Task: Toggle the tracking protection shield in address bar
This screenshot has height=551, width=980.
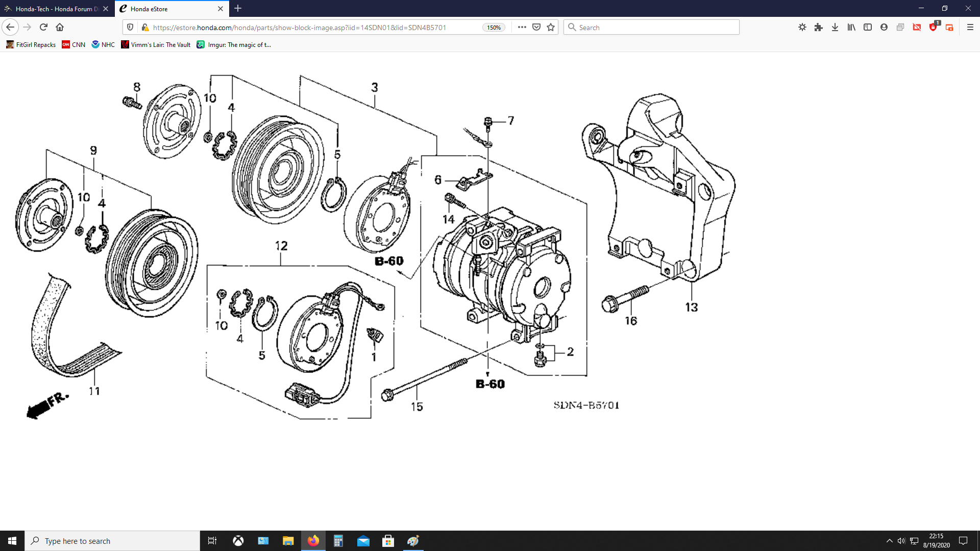Action: click(x=130, y=27)
